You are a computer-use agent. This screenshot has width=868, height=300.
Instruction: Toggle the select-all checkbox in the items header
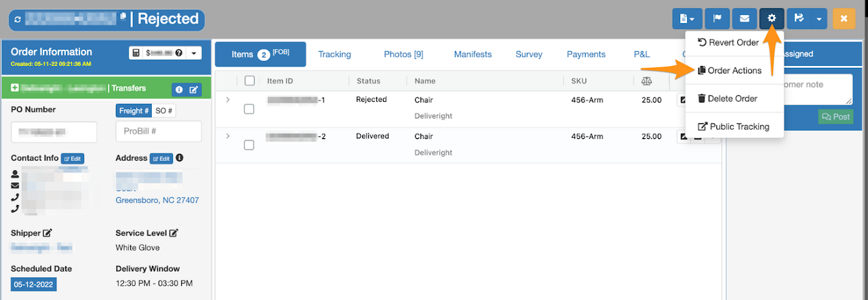(250, 81)
